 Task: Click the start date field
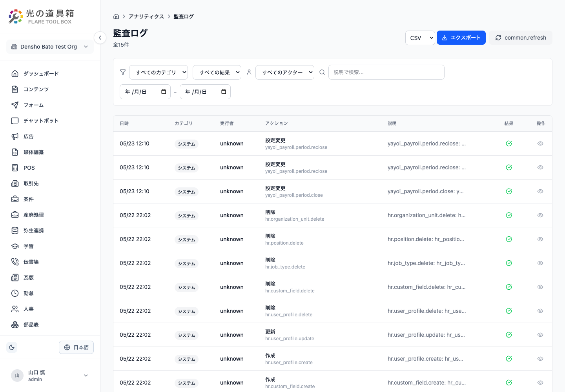tap(145, 92)
